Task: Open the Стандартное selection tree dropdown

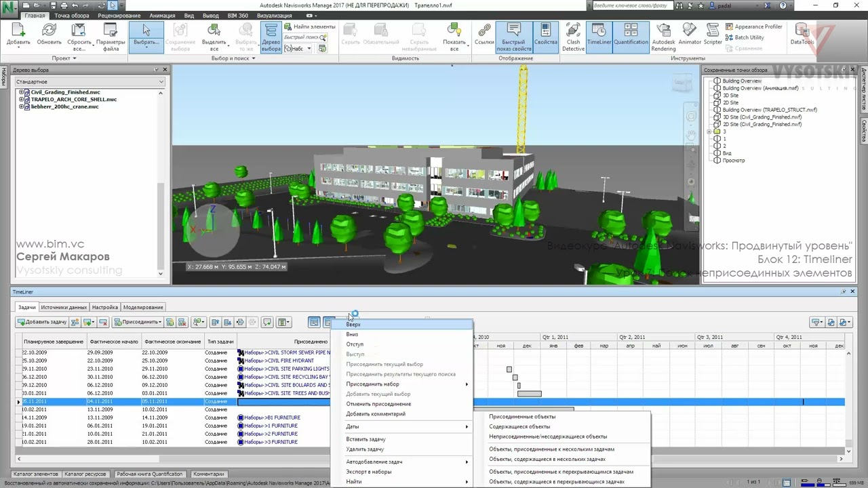Action: coord(90,82)
